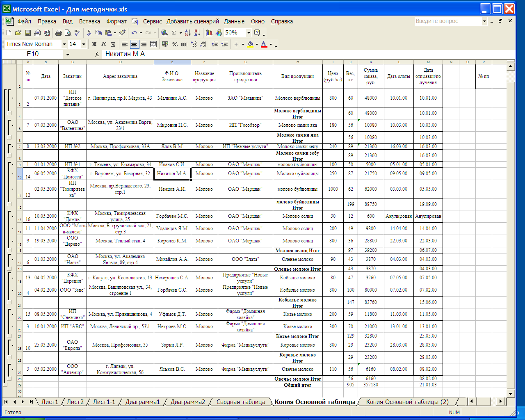Image resolution: width=525 pixels, height=420 pixels.
Task: Open the Borders dropdown arrow
Action: (x=243, y=44)
